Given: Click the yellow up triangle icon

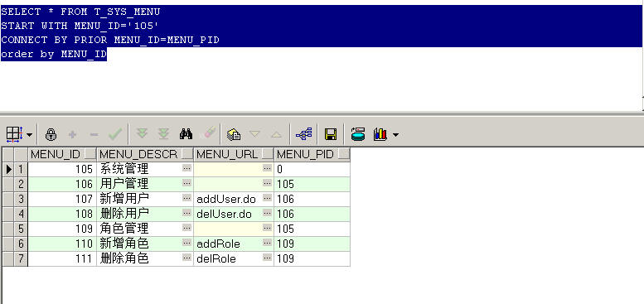Looking at the screenshot, I should (276, 134).
